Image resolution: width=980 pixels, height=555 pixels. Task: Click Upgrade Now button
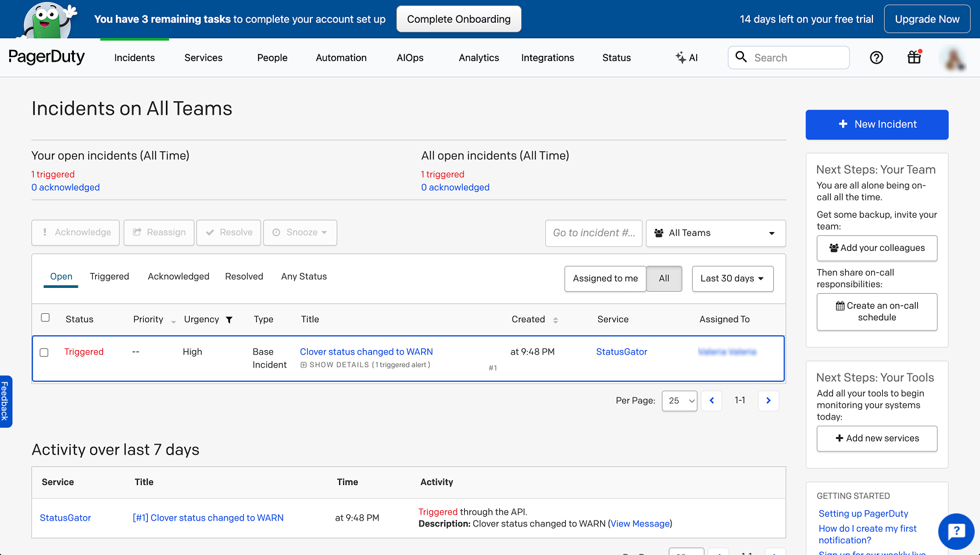coord(927,19)
